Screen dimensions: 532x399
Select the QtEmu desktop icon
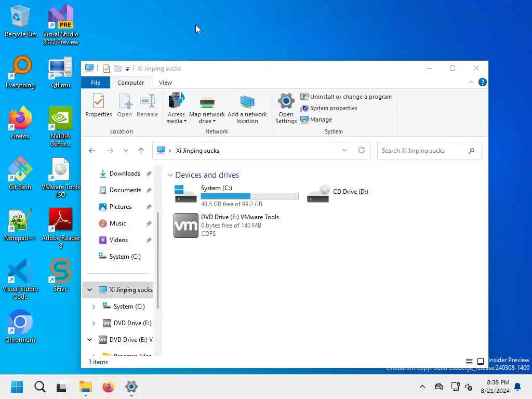click(60, 72)
